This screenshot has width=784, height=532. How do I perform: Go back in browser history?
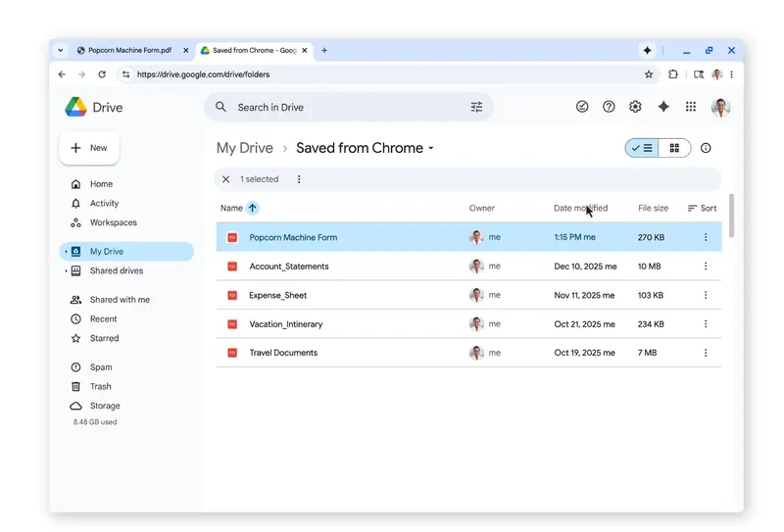click(62, 74)
